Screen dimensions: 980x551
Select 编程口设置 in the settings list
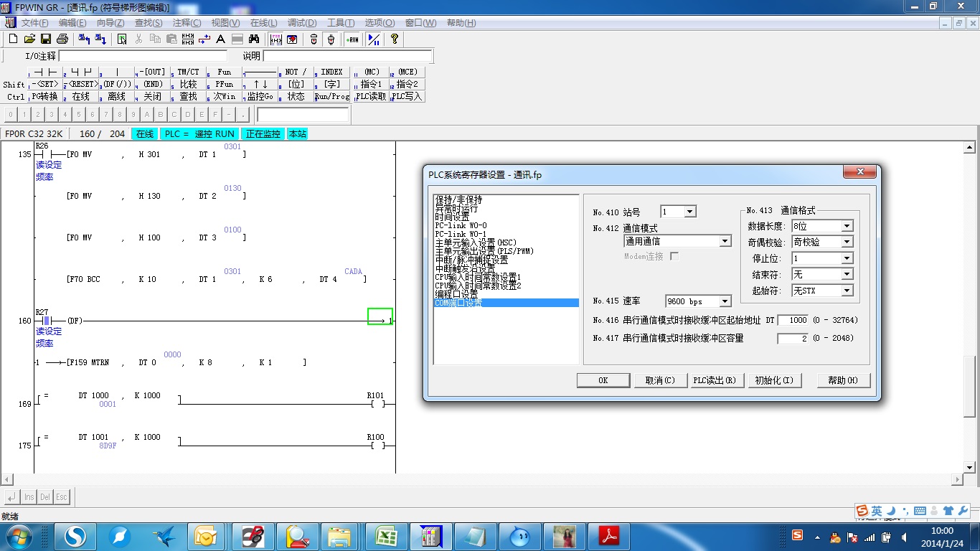pos(456,294)
